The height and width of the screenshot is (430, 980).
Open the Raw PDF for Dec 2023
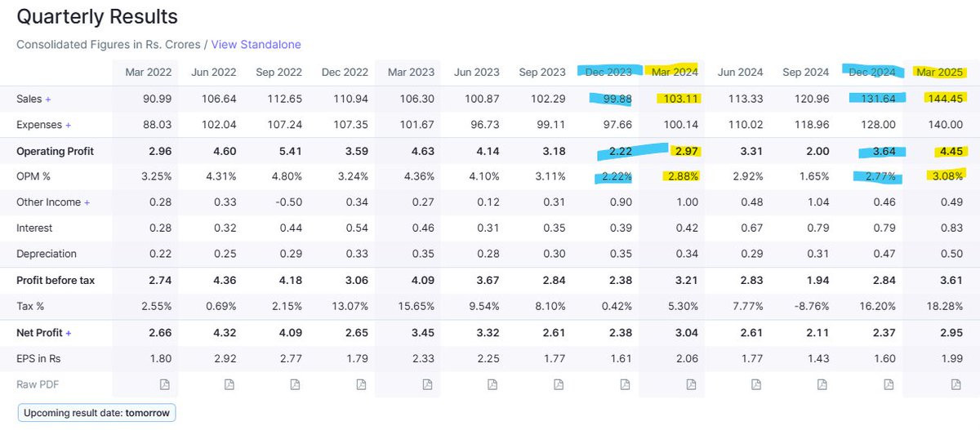pos(624,384)
